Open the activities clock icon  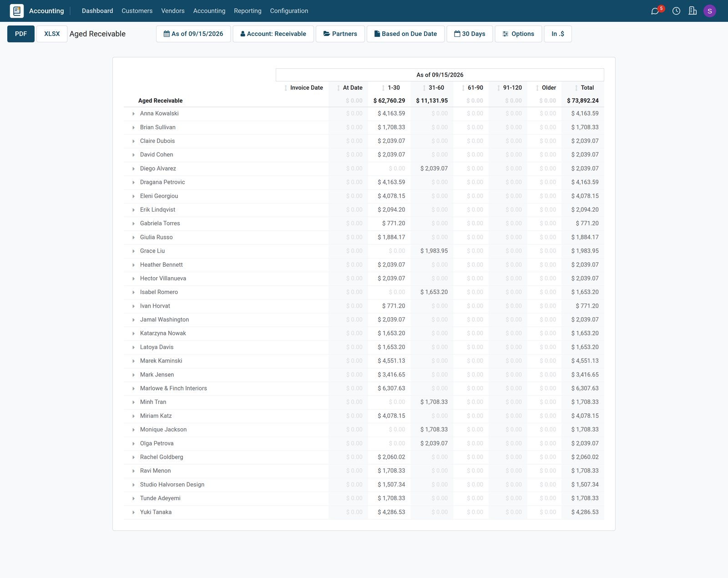[x=676, y=11]
